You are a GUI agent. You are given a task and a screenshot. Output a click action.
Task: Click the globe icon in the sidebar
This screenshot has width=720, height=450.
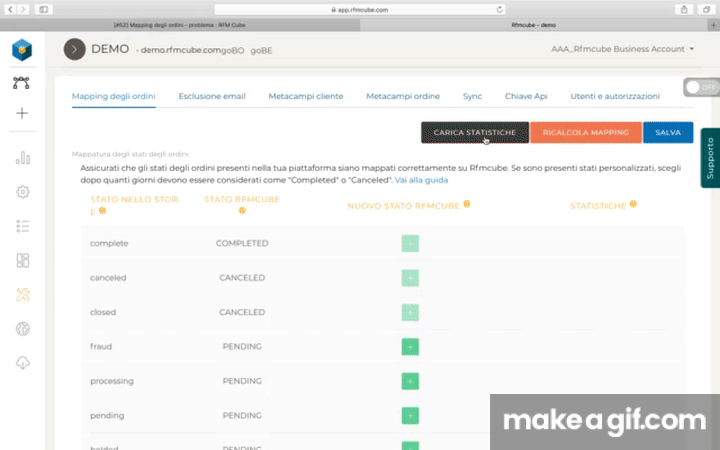click(22, 329)
